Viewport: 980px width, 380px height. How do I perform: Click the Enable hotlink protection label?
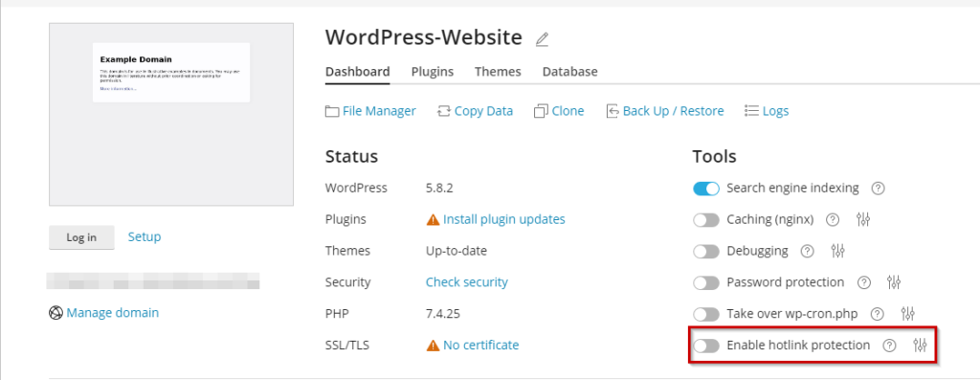point(798,345)
